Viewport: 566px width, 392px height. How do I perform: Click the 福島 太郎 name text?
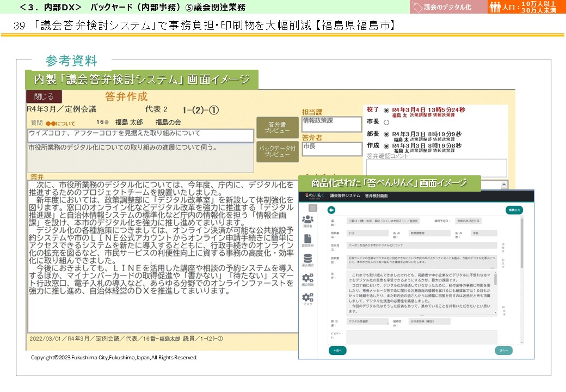tap(129, 122)
